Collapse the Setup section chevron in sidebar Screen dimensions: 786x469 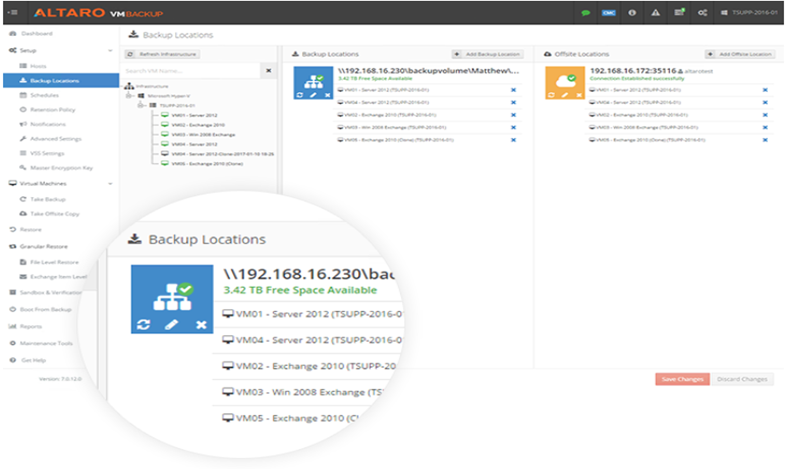click(110, 51)
